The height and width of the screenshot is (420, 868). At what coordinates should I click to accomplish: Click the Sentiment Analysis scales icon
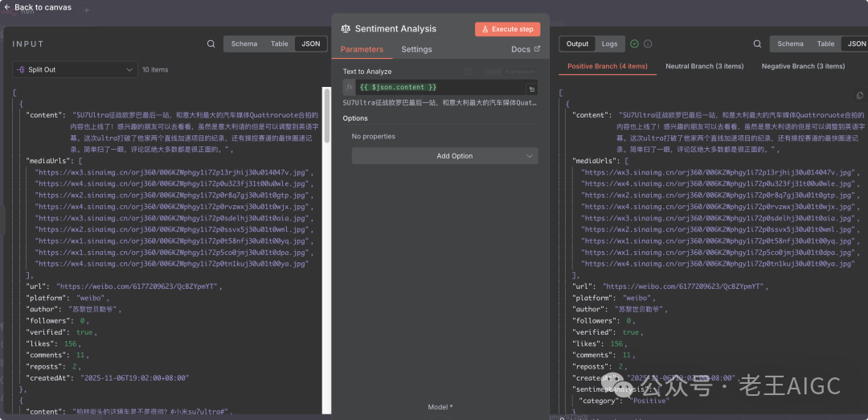(x=346, y=29)
